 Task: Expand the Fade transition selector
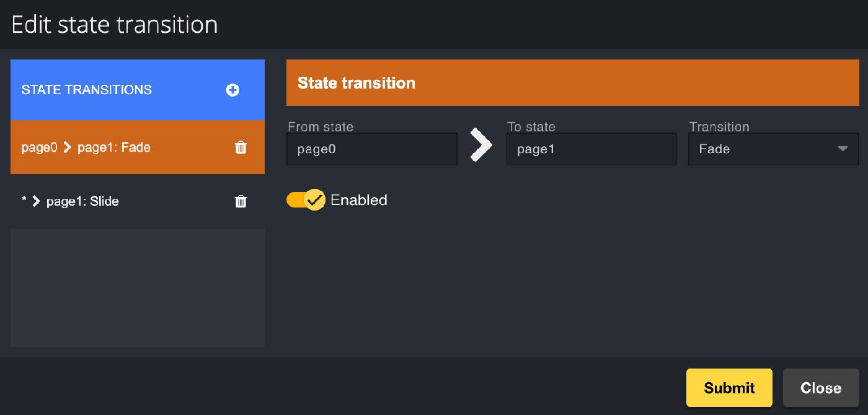pyautogui.click(x=773, y=149)
